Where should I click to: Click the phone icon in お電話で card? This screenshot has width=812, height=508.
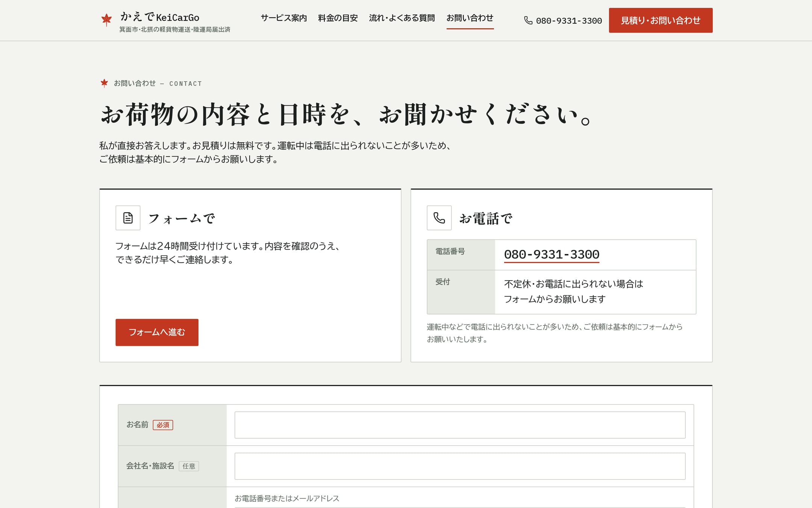point(439,218)
